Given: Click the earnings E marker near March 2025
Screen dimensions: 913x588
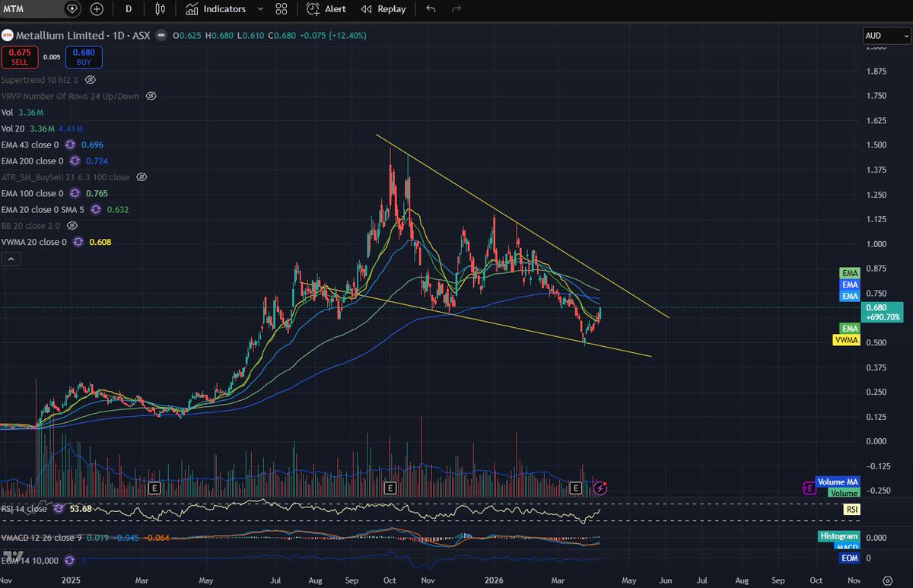Looking at the screenshot, I should pos(154,487).
